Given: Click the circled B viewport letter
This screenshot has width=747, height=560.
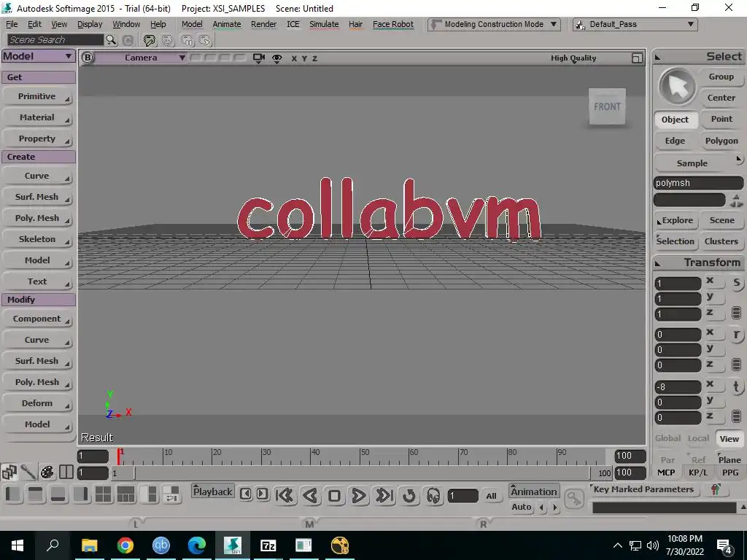Looking at the screenshot, I should [x=88, y=58].
